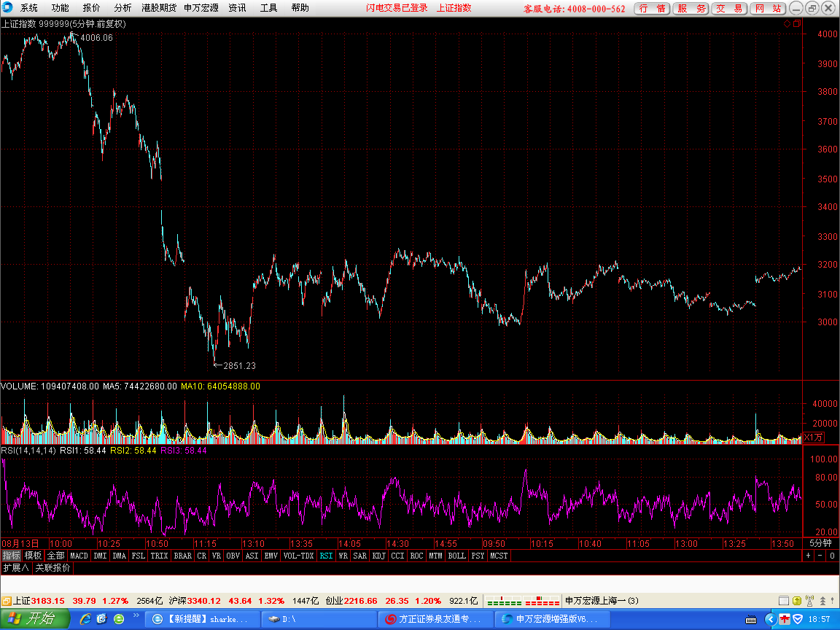Switch indicator to PSY
Screen dimensions: 840x630
point(478,556)
